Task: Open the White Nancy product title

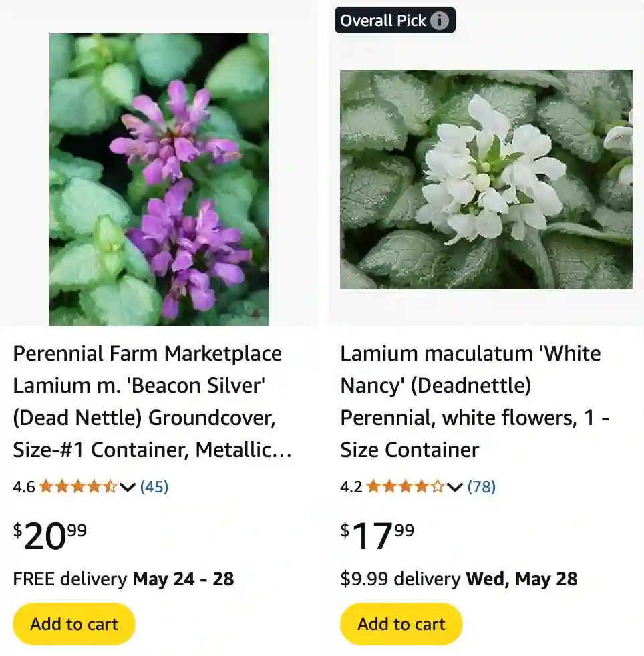Action: (x=470, y=401)
